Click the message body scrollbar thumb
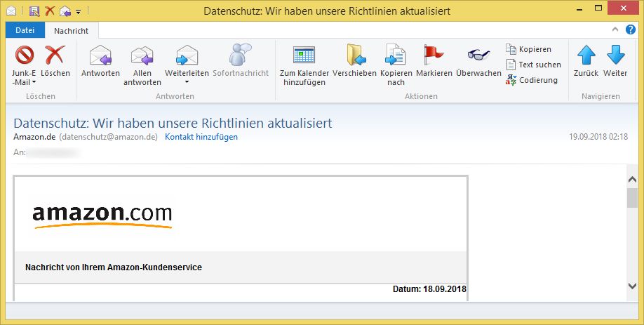 tap(633, 198)
